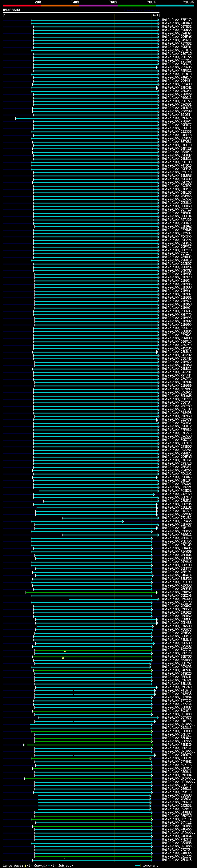197x868 pixels.
Task: Click the UniRef100_A4GKJ0 label
Action: click(177, 78)
